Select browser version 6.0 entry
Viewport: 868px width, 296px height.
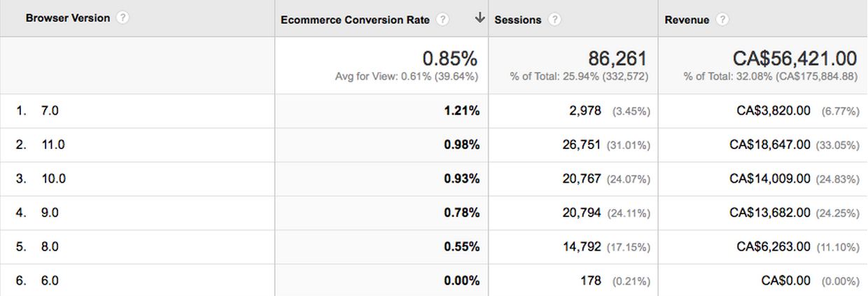[x=50, y=281]
